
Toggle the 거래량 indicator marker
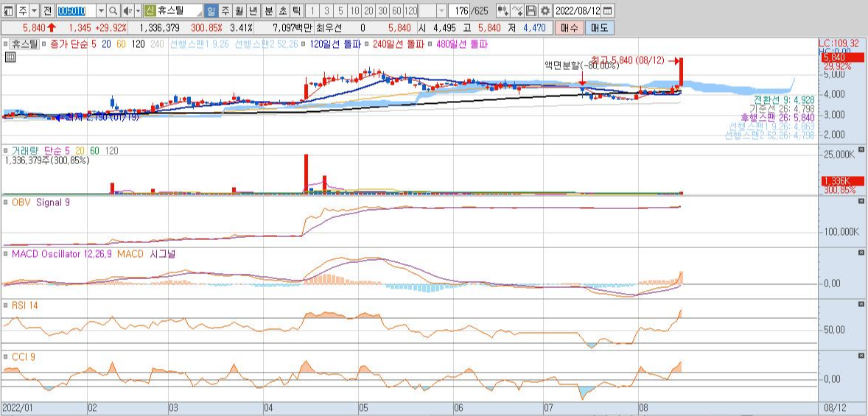[6, 150]
